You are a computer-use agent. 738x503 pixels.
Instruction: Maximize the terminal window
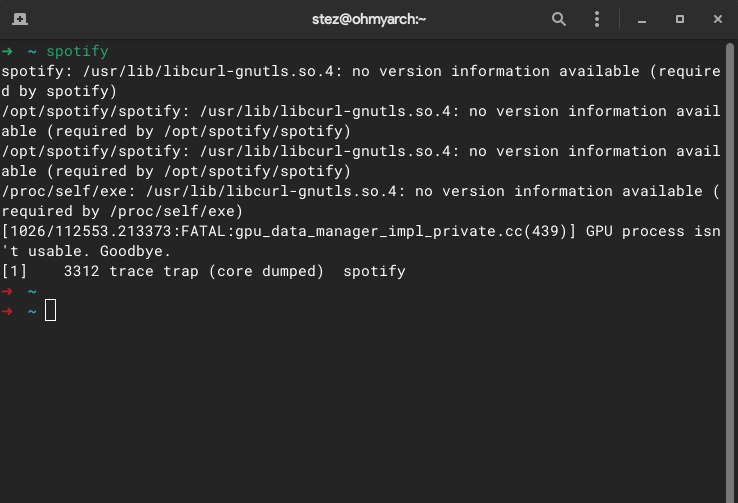[680, 19]
